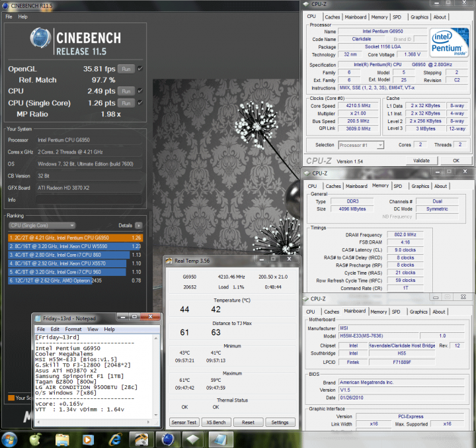Click Notepad horizontal scrollbar
The image size is (476, 448).
pos(93,422)
